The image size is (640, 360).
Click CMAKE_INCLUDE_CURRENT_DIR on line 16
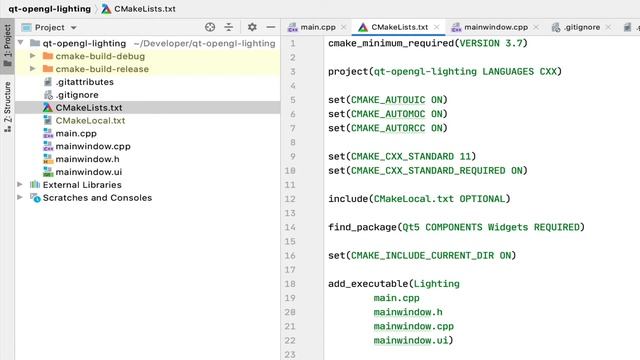click(422, 256)
